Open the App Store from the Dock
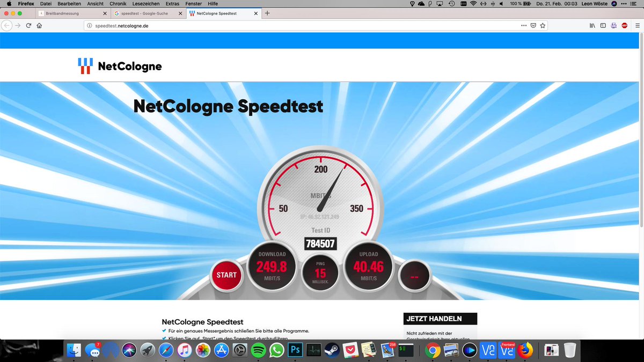This screenshot has width=644, height=362. [221, 350]
